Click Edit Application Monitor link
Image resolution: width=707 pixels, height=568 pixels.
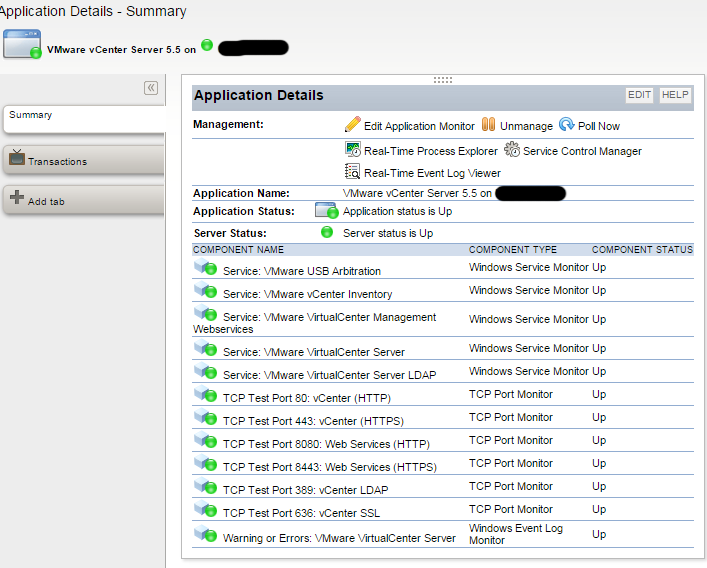click(x=419, y=126)
